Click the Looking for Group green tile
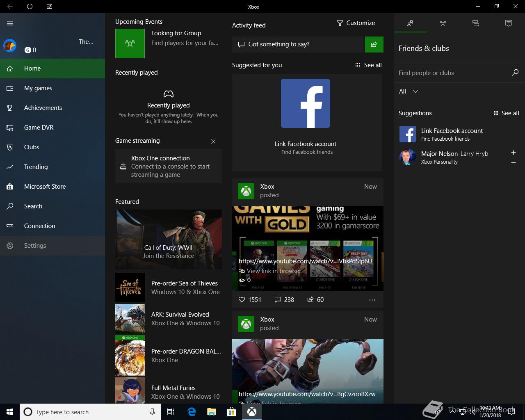The image size is (525, 420). 130,43
